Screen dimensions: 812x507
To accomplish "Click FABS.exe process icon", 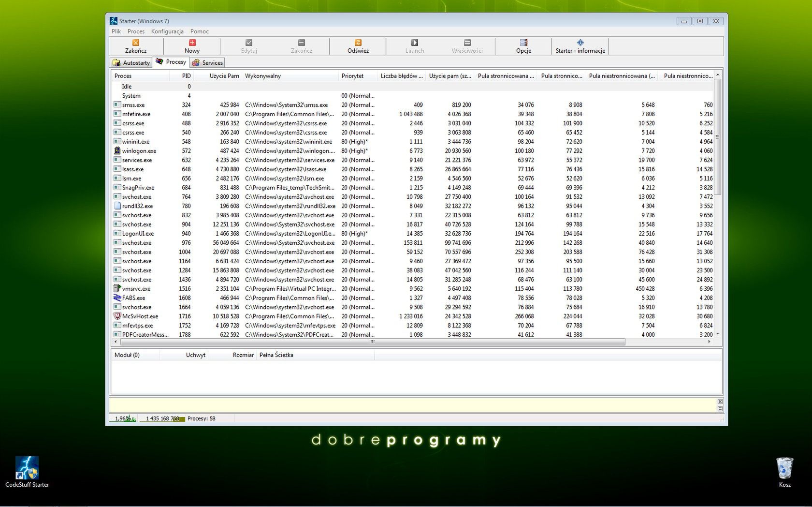I will [117, 298].
